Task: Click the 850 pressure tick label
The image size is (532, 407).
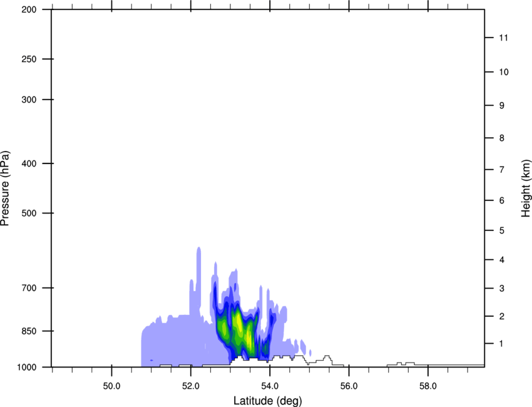Action: [x=29, y=331]
